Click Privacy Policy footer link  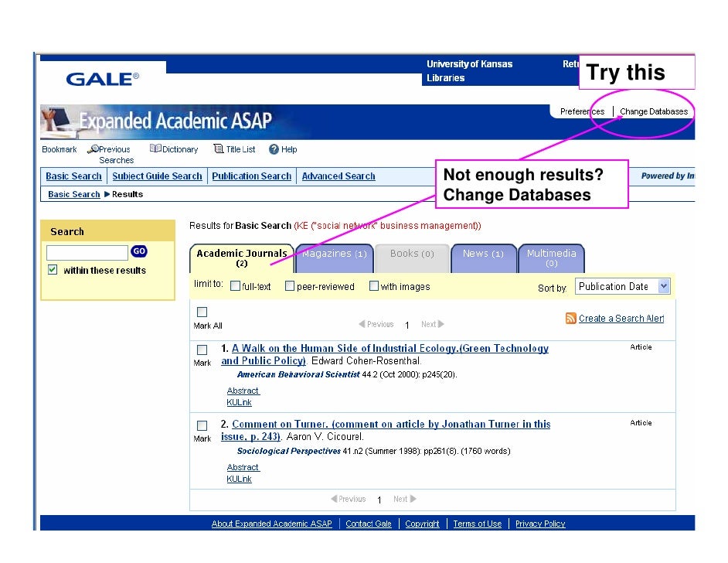(x=540, y=524)
